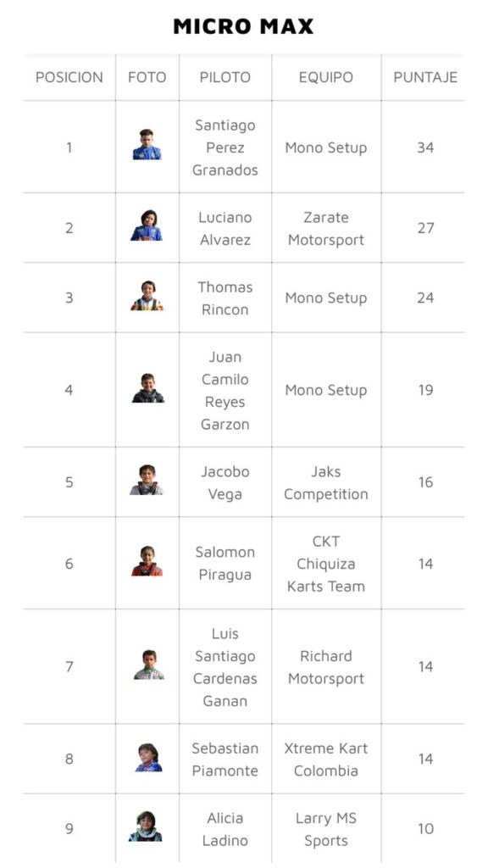Open Salomon Piragua driver photo
The image size is (488, 868).
tap(147, 561)
